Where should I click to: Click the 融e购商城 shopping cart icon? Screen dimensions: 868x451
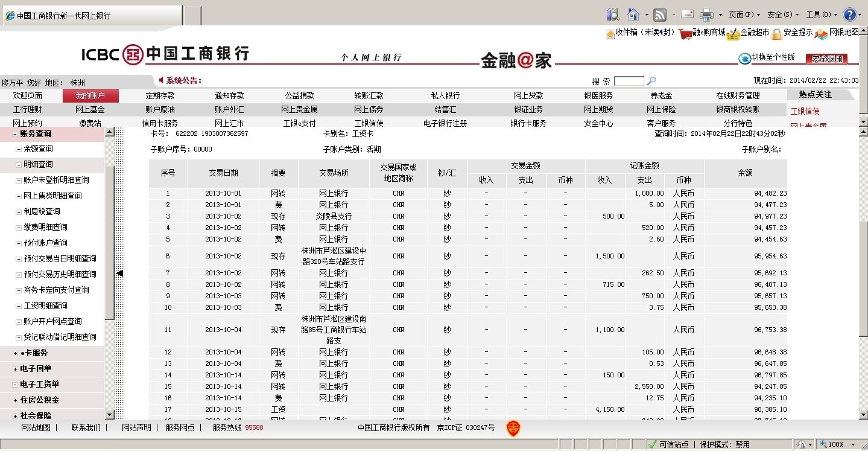click(x=685, y=34)
